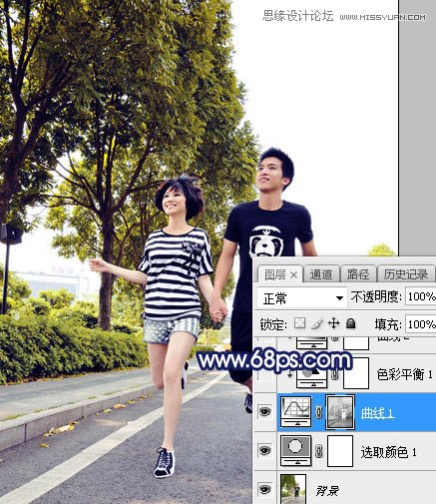Click the 选取颜色 1 mask chain link
The height and width of the screenshot is (504, 436).
pos(318,451)
